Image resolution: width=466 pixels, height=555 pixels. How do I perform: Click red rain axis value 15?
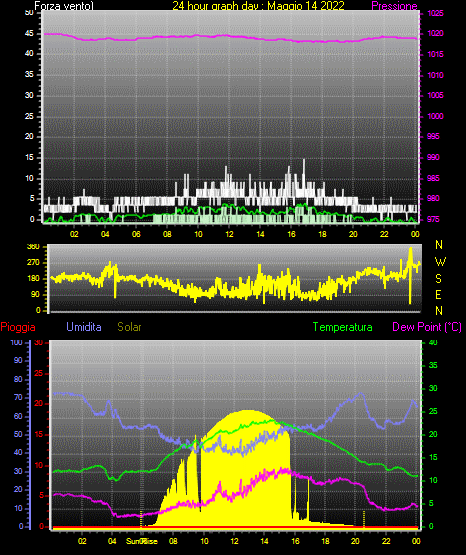39,435
